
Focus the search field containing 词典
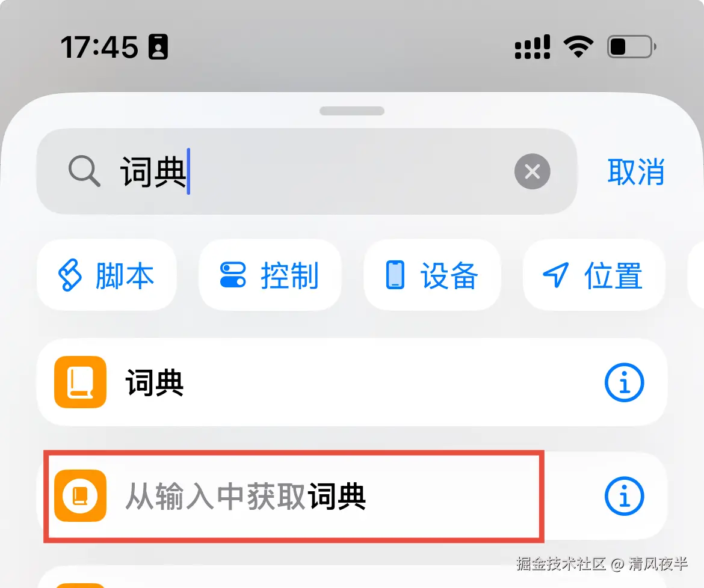[307, 171]
